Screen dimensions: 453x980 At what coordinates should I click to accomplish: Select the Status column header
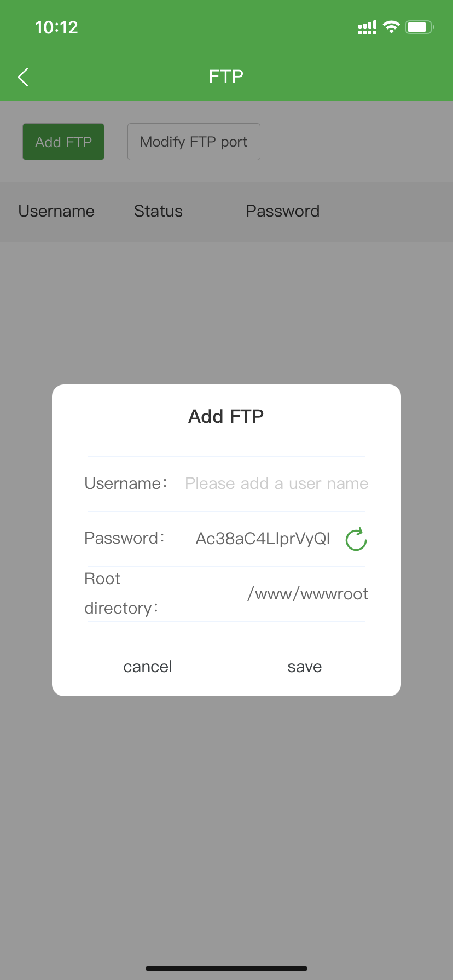pyautogui.click(x=158, y=211)
